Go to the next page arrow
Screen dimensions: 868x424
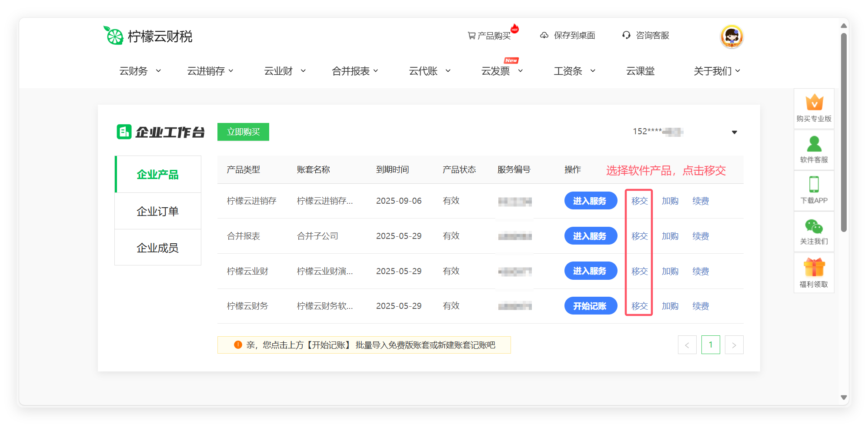pos(734,345)
